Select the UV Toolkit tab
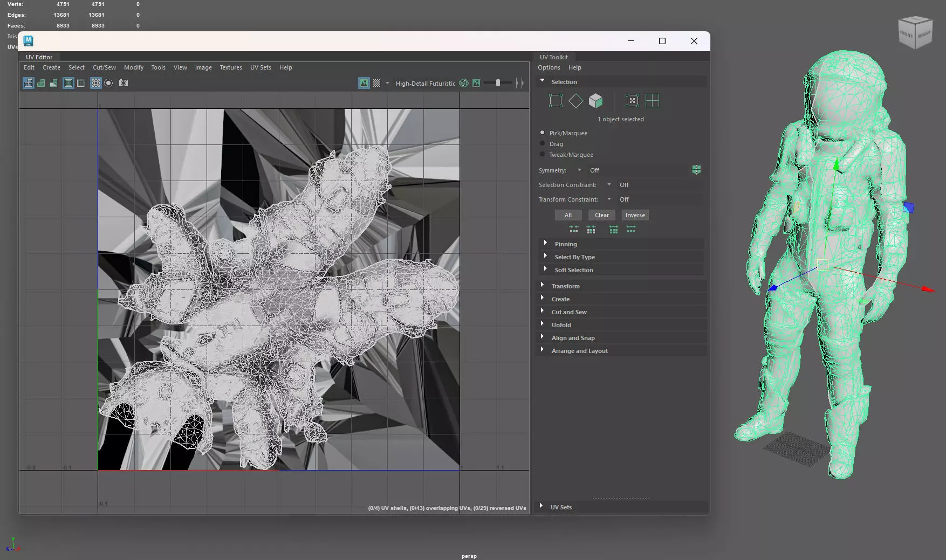The width and height of the screenshot is (946, 560). pos(554,57)
